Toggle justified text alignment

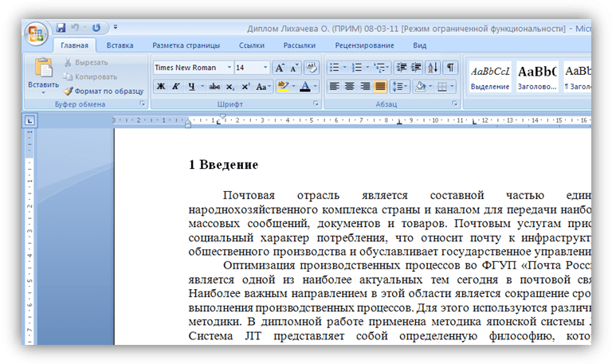pos(380,86)
